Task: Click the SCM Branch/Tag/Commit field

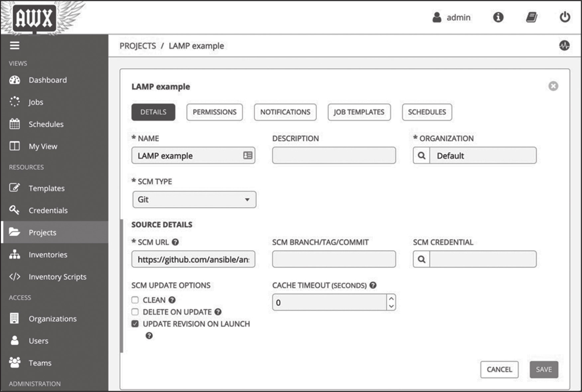Action: click(x=334, y=259)
